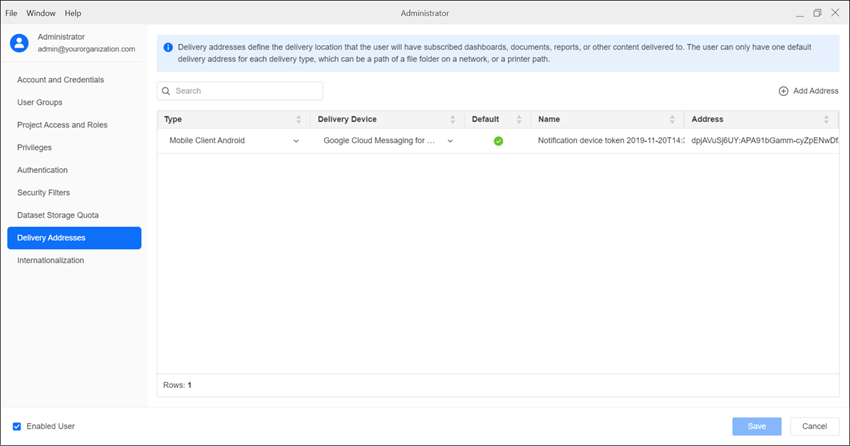This screenshot has height=446, width=850.
Task: Click into the Search input field
Action: (x=246, y=91)
